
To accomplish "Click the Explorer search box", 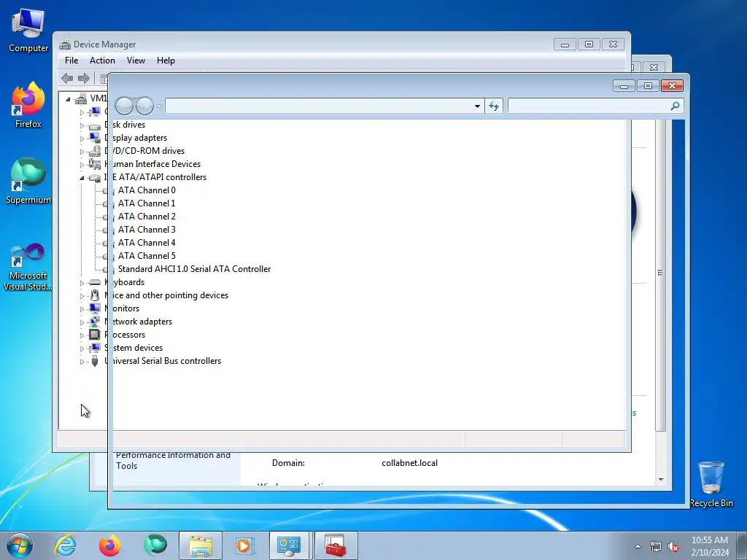I will pos(595,106).
